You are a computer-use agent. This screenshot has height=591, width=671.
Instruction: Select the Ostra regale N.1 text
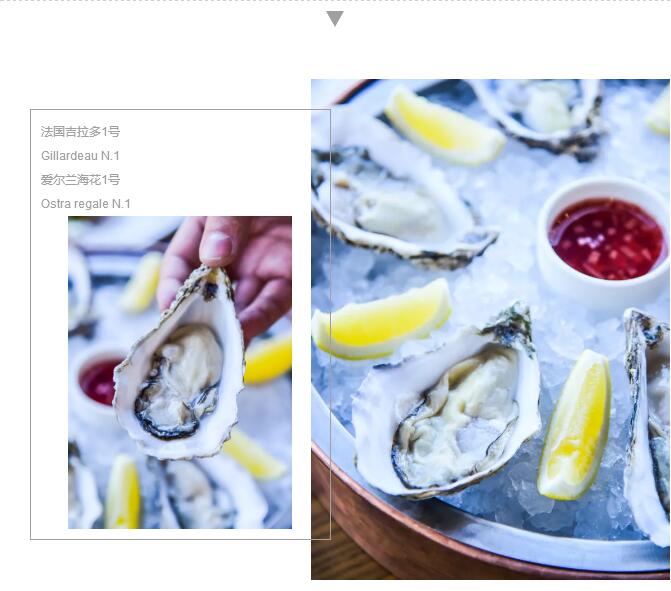[86, 204]
